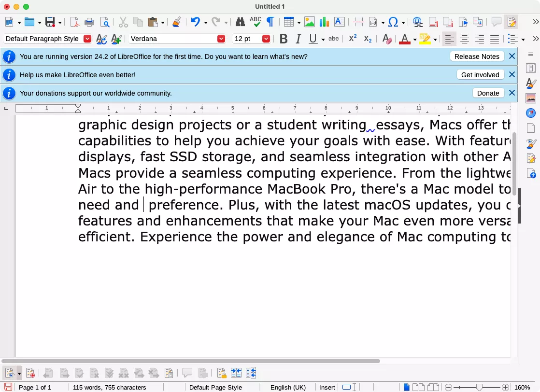This screenshot has width=540, height=392.
Task: Toggle Strikethrough formatting
Action: pos(333,39)
